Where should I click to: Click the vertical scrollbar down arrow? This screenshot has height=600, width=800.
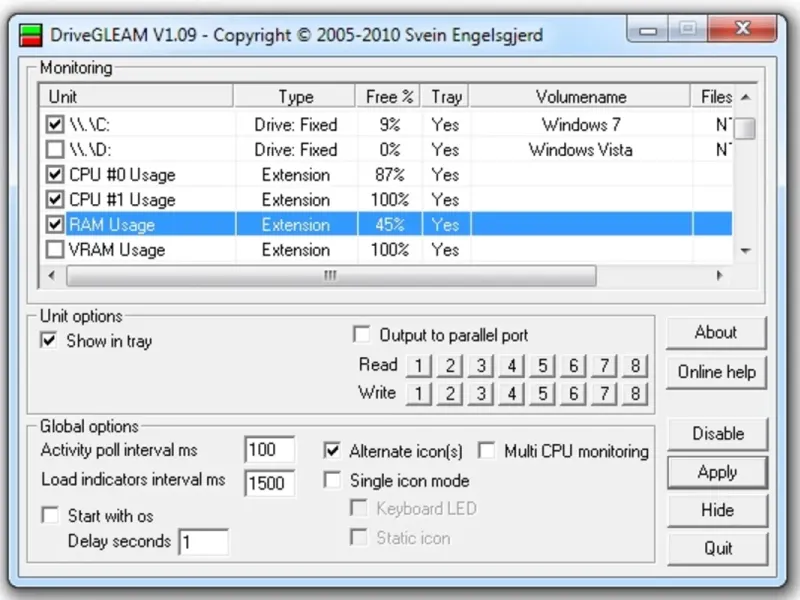pos(745,251)
